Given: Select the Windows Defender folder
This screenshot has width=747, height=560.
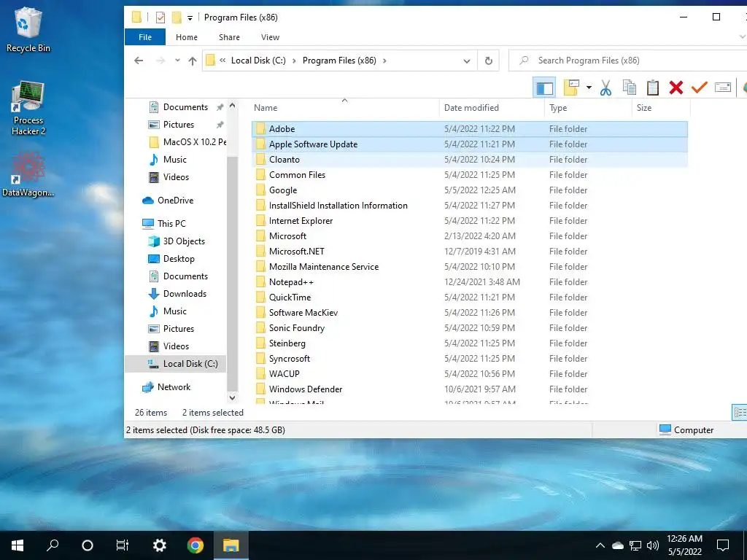Looking at the screenshot, I should click(x=469, y=389).
